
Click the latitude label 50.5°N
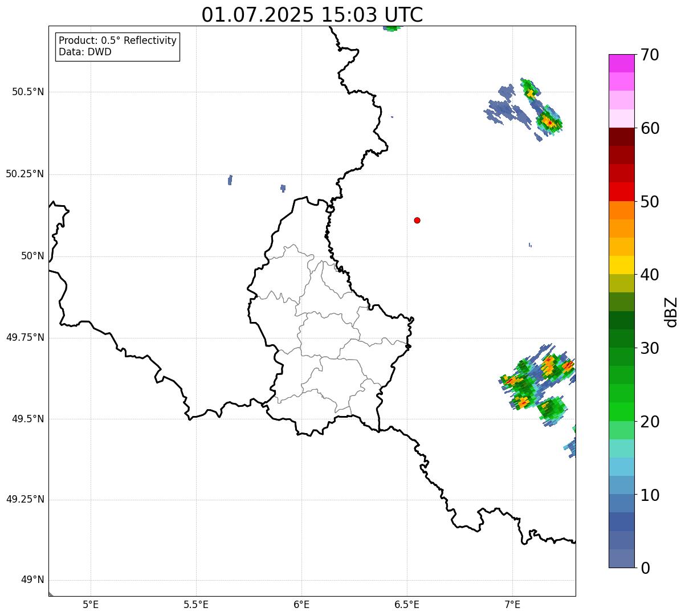click(28, 92)
